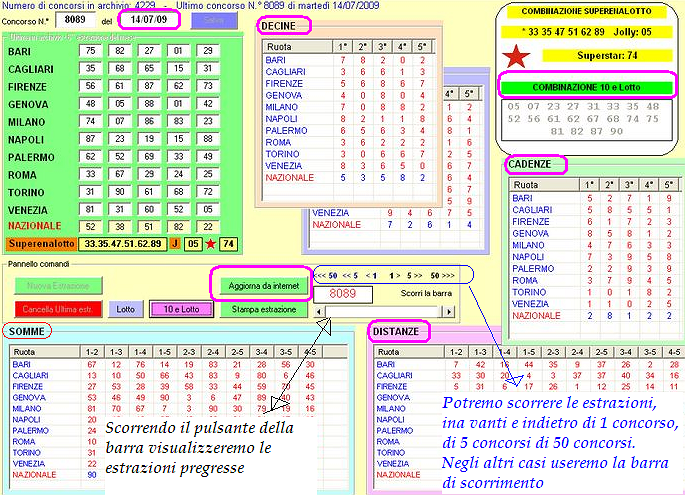The height and width of the screenshot is (495, 685).
Task: Click the horizontal draw scrollbar track
Action: coord(384,312)
